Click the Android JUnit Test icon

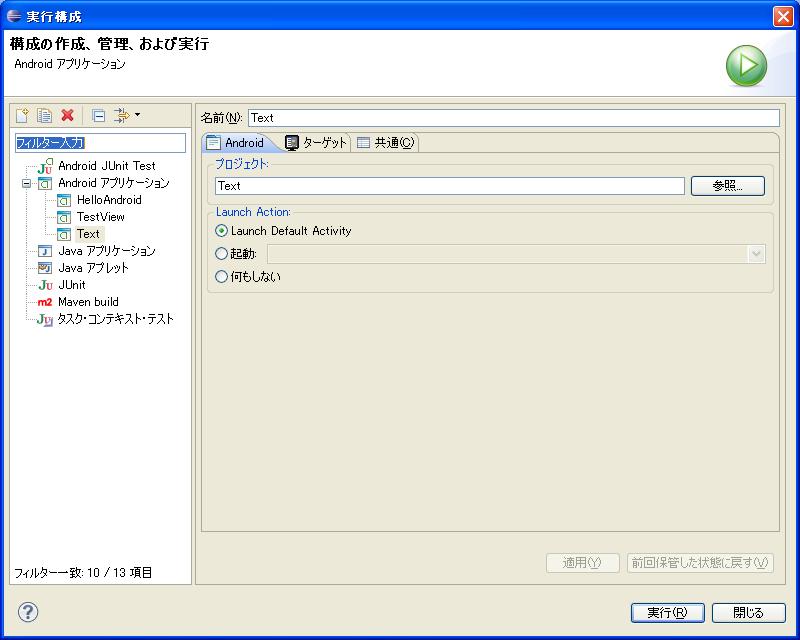point(45,166)
